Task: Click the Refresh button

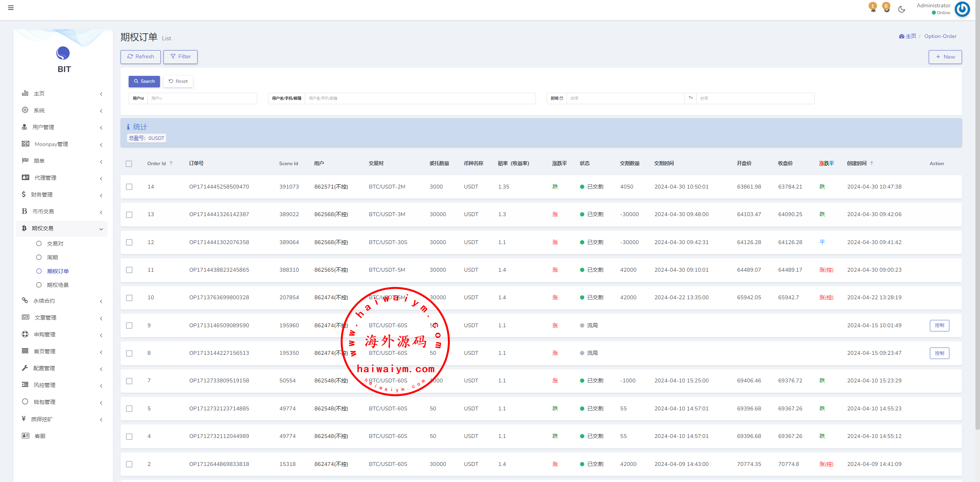Action: click(140, 57)
